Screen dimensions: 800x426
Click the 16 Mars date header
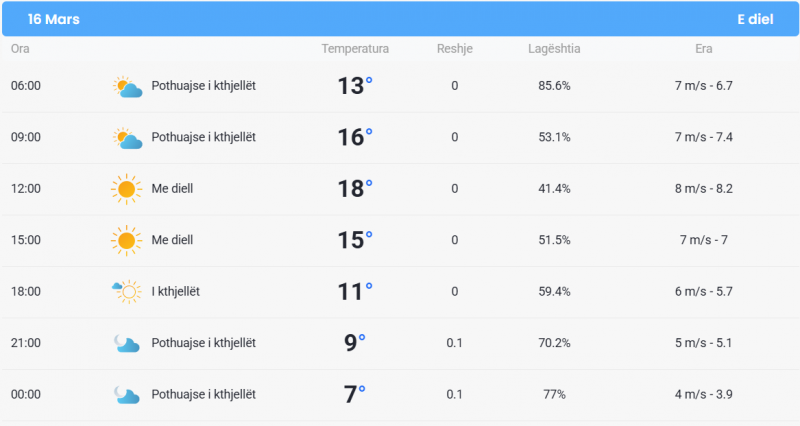pos(54,19)
